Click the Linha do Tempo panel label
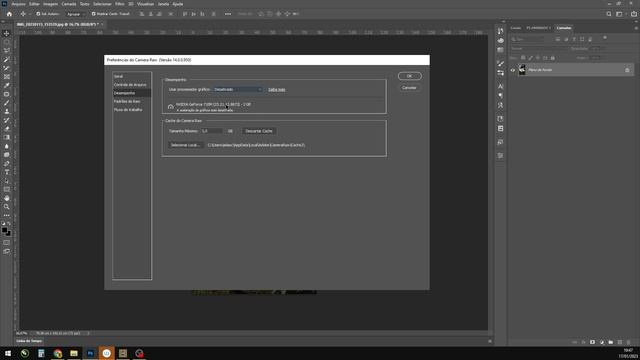 pyautogui.click(x=29, y=341)
